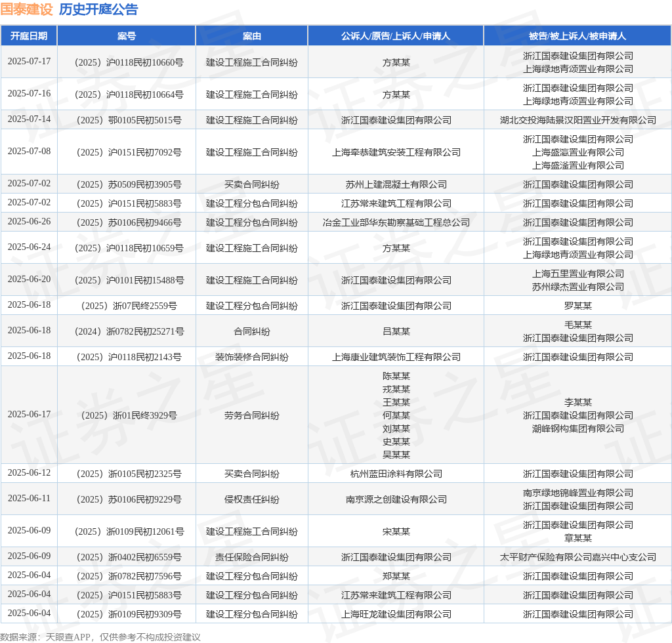Click defendant 苏州绿杰置业有限公司

[577, 287]
